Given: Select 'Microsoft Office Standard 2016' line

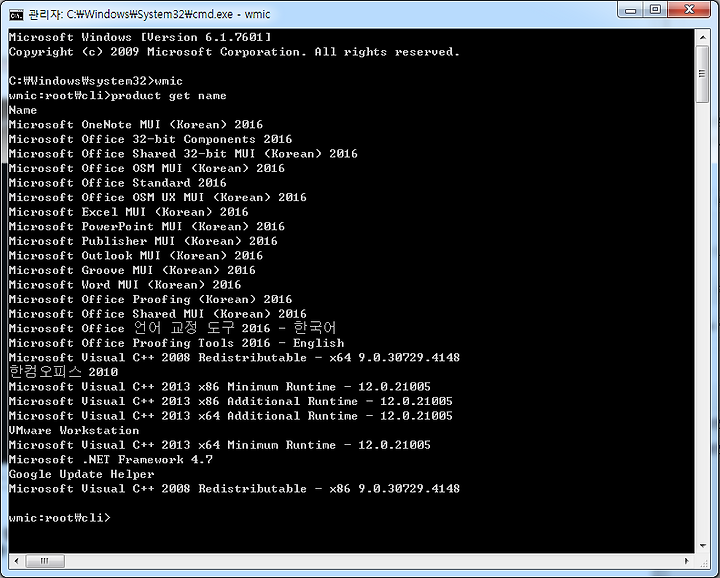Looking at the screenshot, I should click(118, 183).
